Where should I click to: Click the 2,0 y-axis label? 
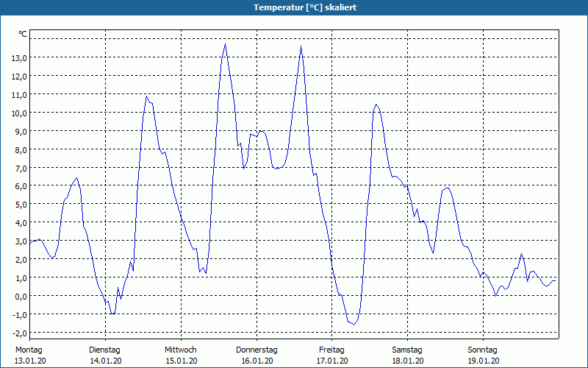21,260
